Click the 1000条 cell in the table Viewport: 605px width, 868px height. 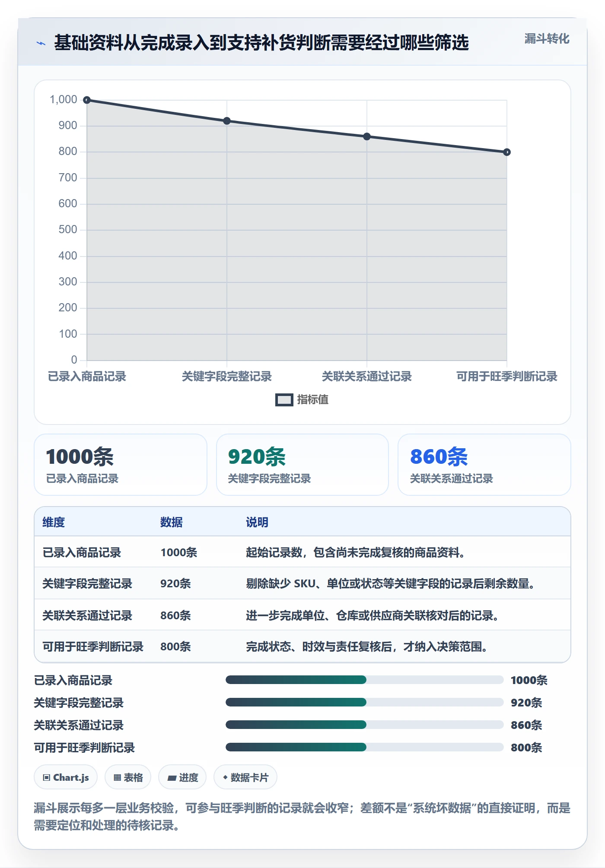(179, 552)
